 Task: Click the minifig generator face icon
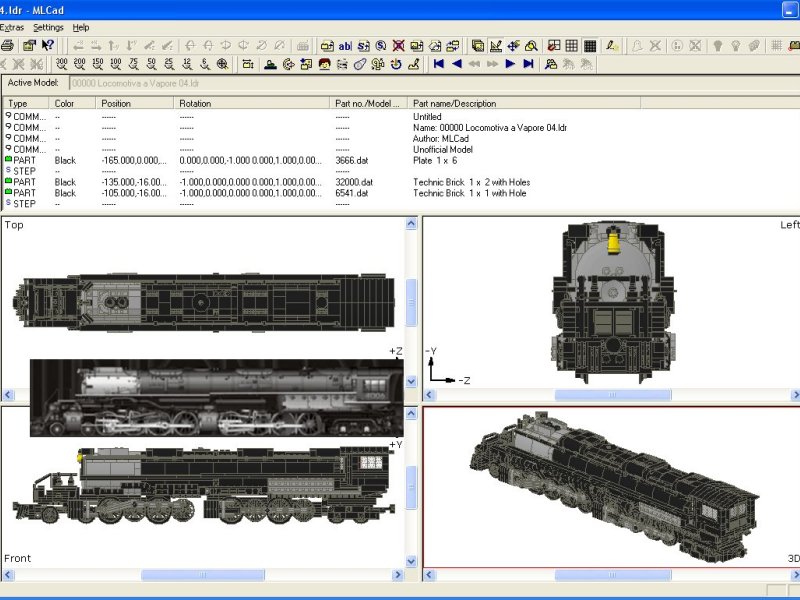pyautogui.click(x=324, y=64)
